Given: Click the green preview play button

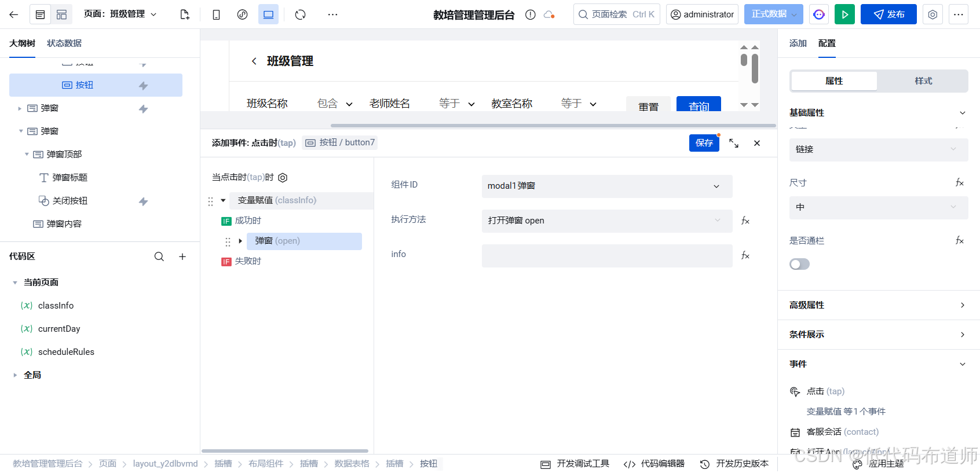Looking at the screenshot, I should [844, 14].
